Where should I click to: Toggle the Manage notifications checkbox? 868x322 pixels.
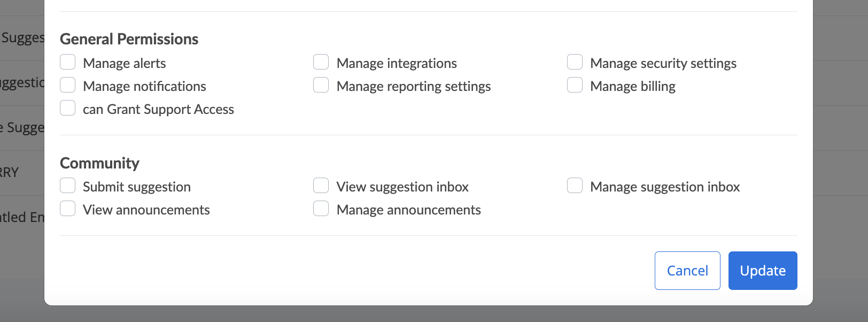pos(67,85)
